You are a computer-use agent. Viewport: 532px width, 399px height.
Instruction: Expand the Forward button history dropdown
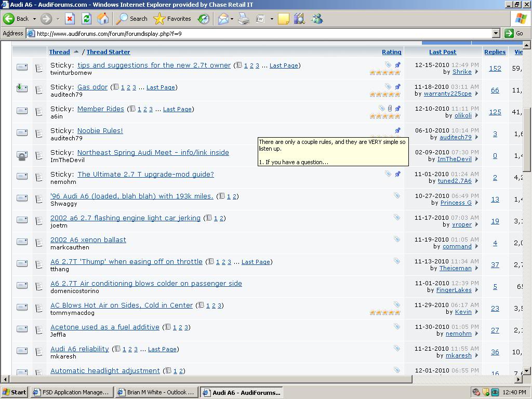58,19
